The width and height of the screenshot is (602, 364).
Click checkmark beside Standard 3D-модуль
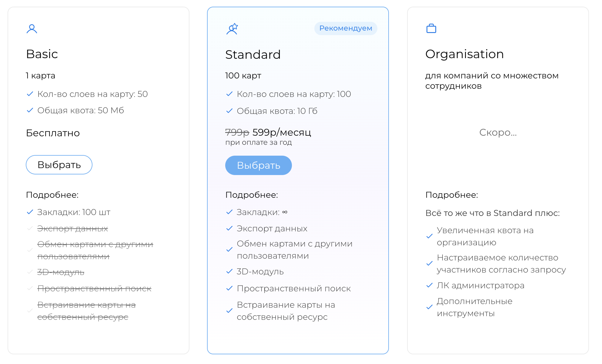pyautogui.click(x=229, y=271)
